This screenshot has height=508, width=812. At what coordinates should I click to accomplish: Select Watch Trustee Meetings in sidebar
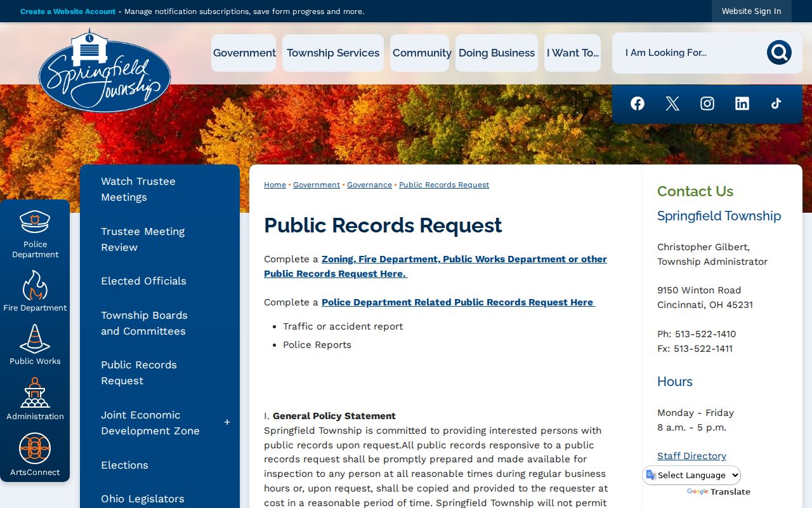[x=160, y=189]
